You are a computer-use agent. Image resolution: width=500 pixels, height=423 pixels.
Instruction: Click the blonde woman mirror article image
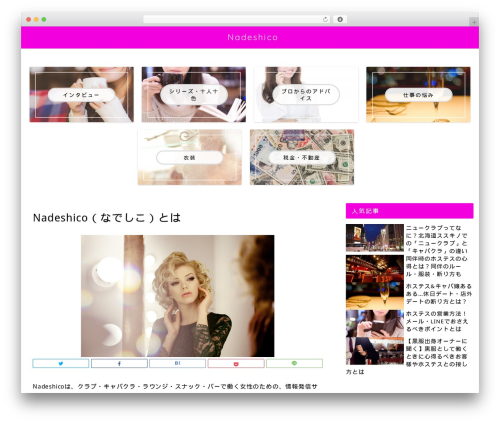point(178,296)
